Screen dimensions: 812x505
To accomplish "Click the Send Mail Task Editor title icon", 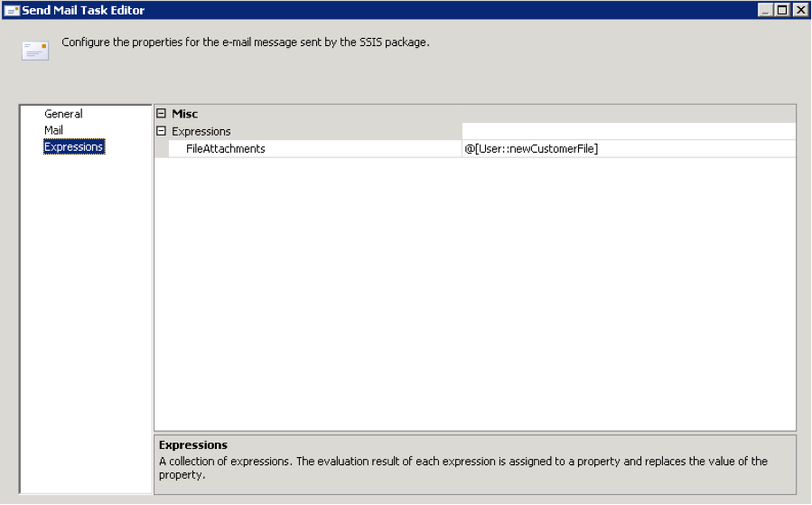I will pos(12,10).
